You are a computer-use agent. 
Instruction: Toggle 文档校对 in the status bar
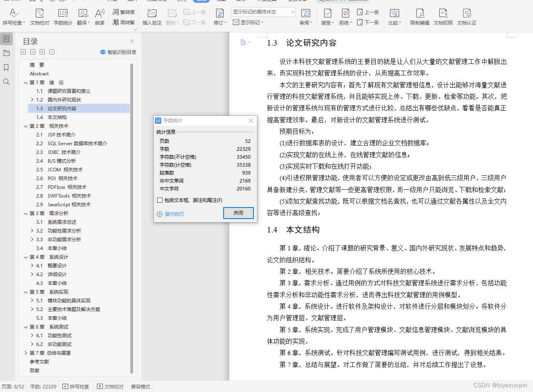tap(110, 386)
